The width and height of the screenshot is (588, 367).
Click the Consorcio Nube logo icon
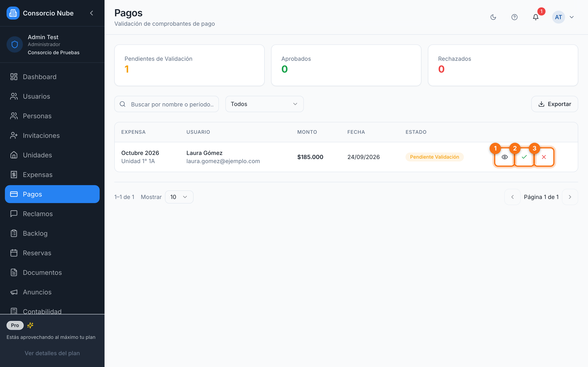(x=13, y=13)
